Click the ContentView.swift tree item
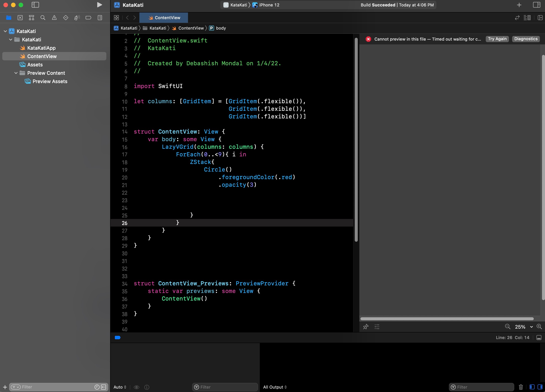 pyautogui.click(x=42, y=56)
